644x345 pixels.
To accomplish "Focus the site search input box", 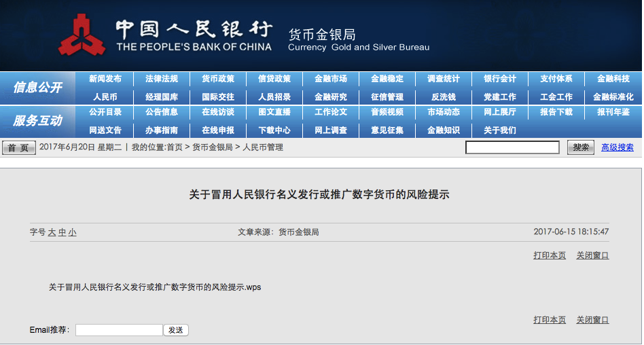I will click(x=512, y=147).
